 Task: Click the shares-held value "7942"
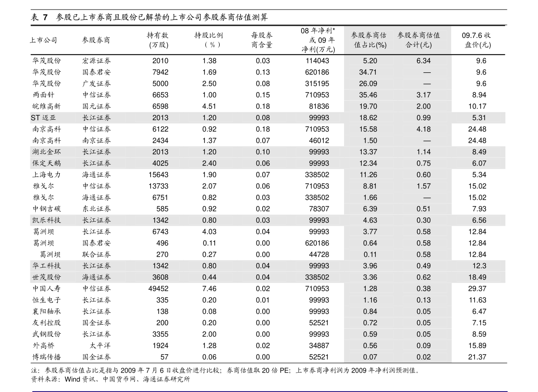point(160,72)
